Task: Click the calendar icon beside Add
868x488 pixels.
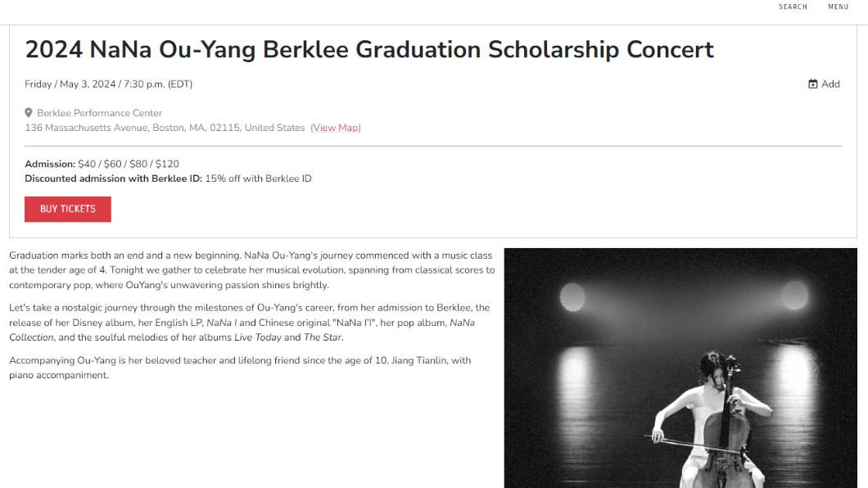Action: [x=812, y=84]
